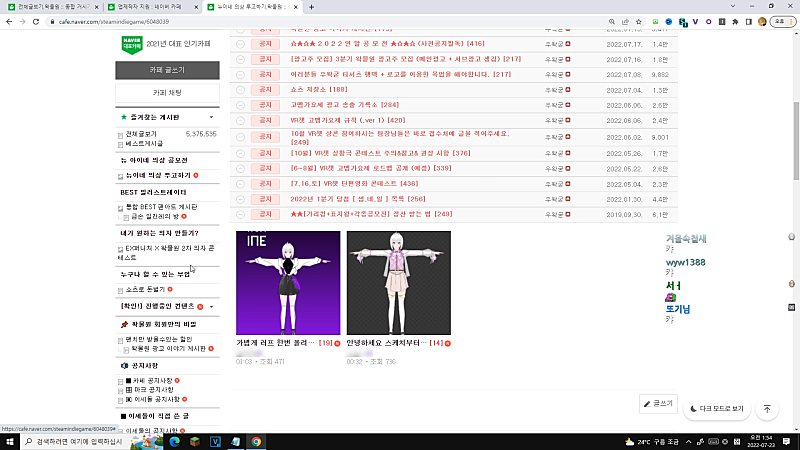Screen dimensions: 800x450
Task: Open the teal S extension icon
Action: tap(683, 22)
